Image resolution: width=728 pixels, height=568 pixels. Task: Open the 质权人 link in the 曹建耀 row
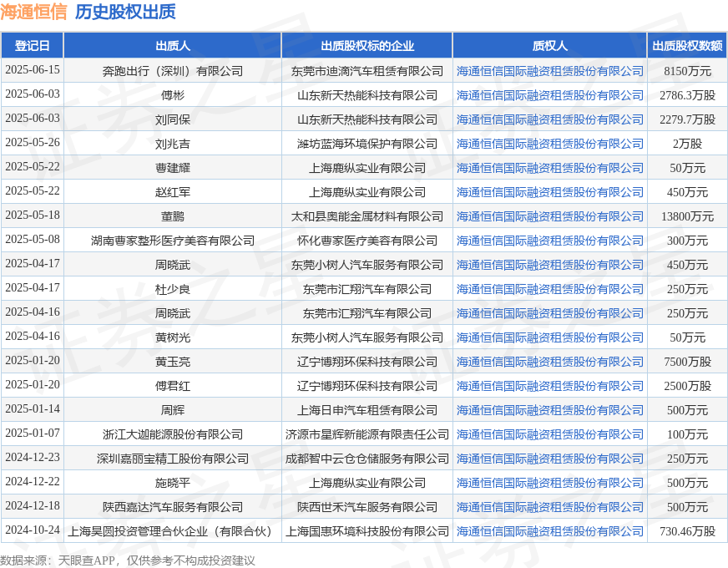(x=549, y=168)
